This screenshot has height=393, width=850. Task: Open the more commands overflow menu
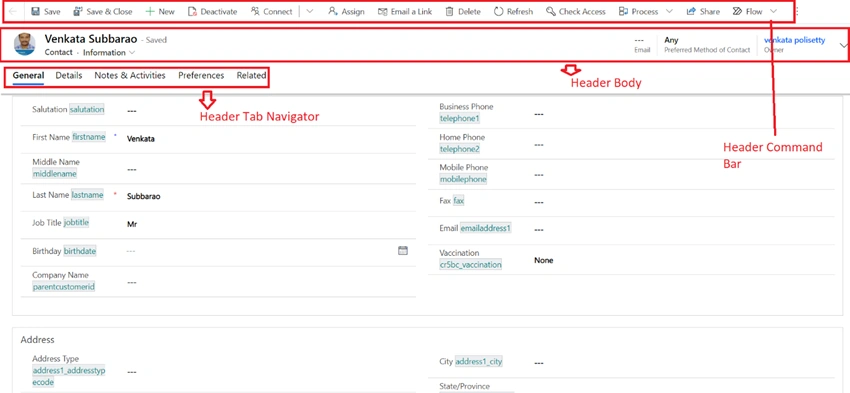click(797, 11)
